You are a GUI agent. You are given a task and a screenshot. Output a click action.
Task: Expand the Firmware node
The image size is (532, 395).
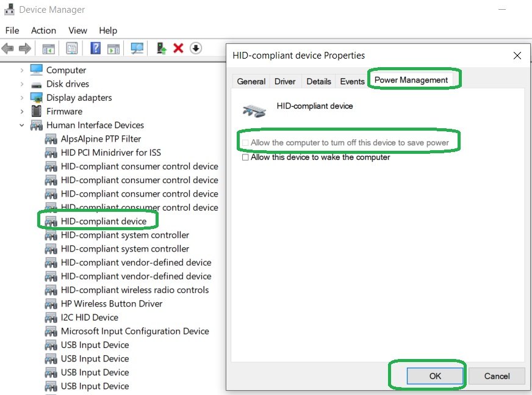(x=22, y=111)
